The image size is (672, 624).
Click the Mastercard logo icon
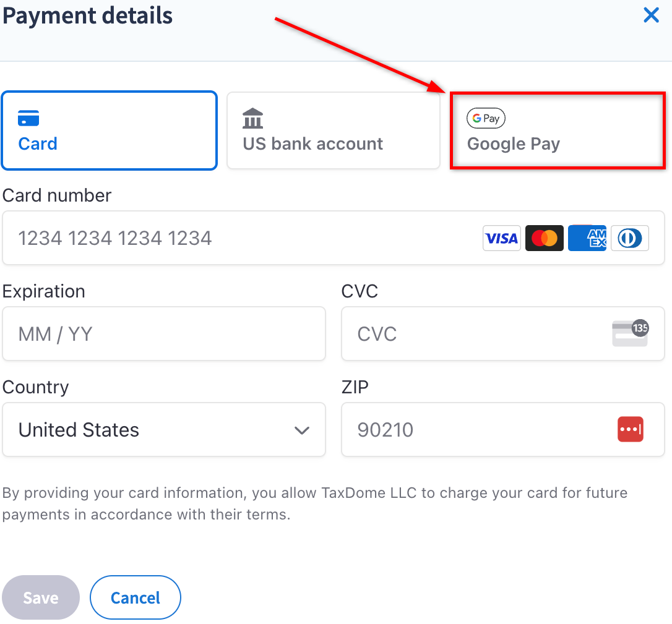click(545, 238)
